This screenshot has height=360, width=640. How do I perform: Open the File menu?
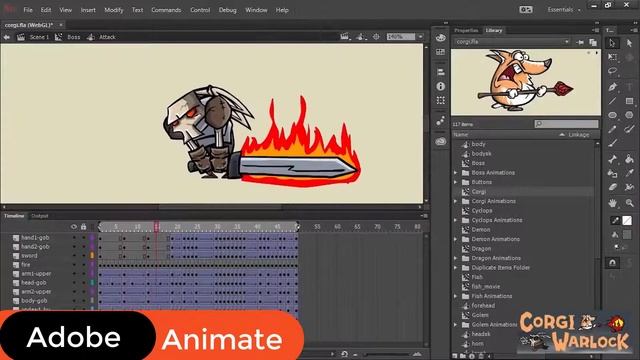[x=28, y=10]
